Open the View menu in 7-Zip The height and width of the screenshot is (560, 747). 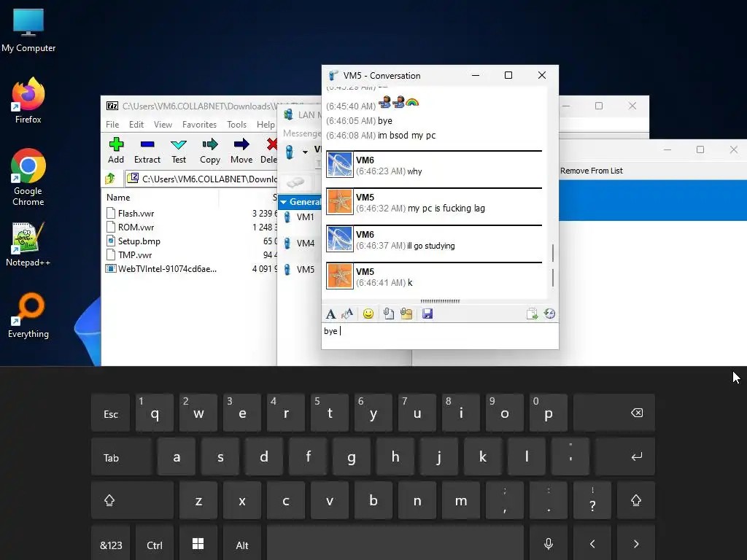click(163, 124)
